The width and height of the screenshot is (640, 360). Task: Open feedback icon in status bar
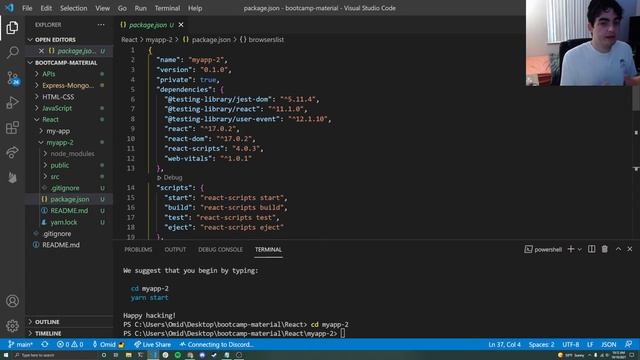[629, 344]
